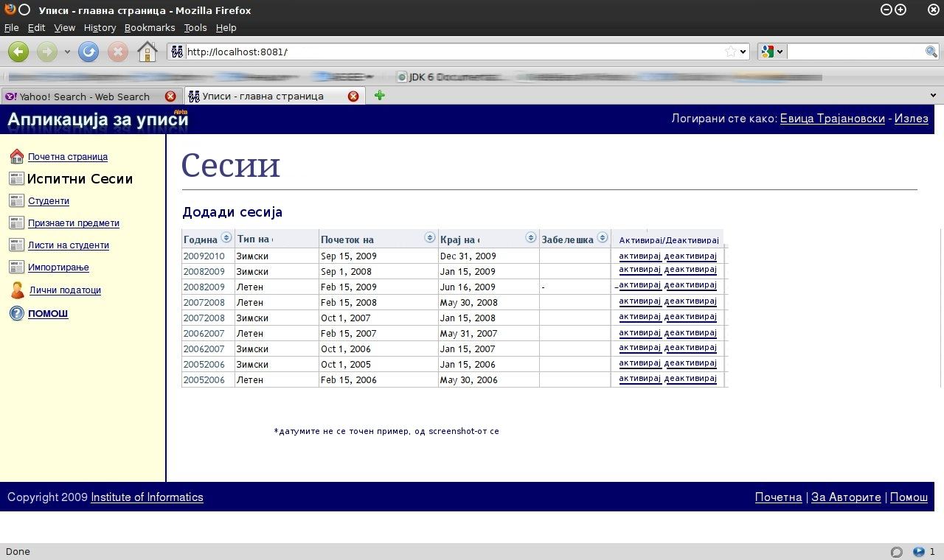Open the Help menu
The image size is (944, 560).
coord(226,27)
